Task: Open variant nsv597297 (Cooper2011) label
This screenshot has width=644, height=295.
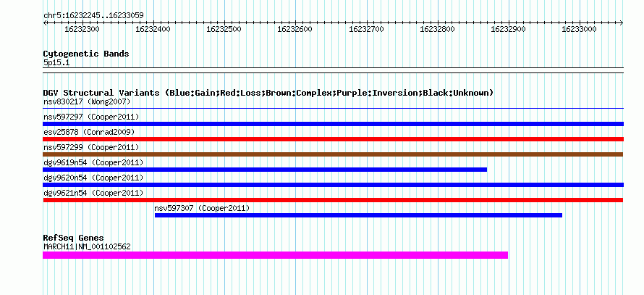Action: [91, 117]
